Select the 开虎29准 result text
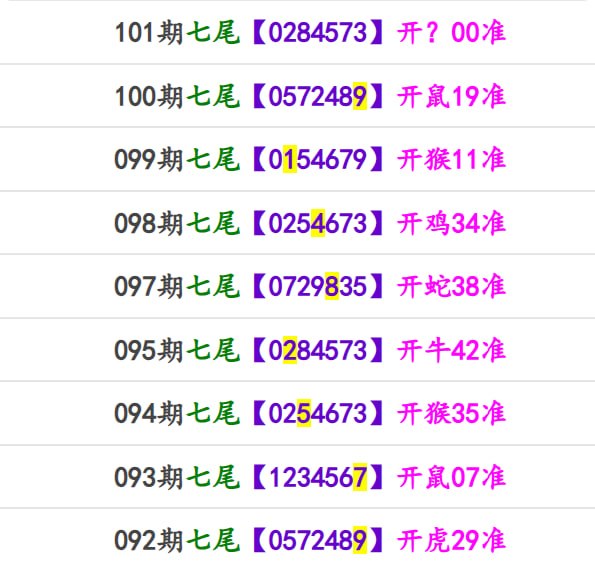The height and width of the screenshot is (563, 595). tap(452, 541)
